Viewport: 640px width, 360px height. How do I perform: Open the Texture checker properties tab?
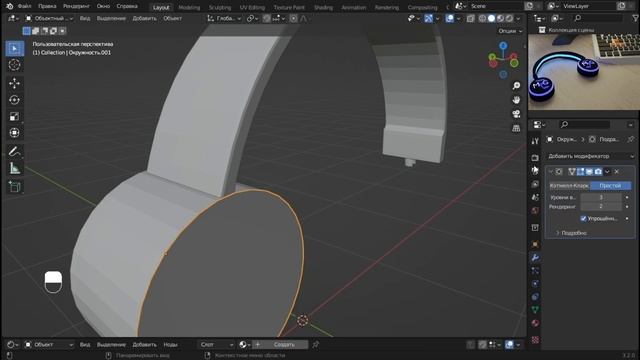point(535,340)
